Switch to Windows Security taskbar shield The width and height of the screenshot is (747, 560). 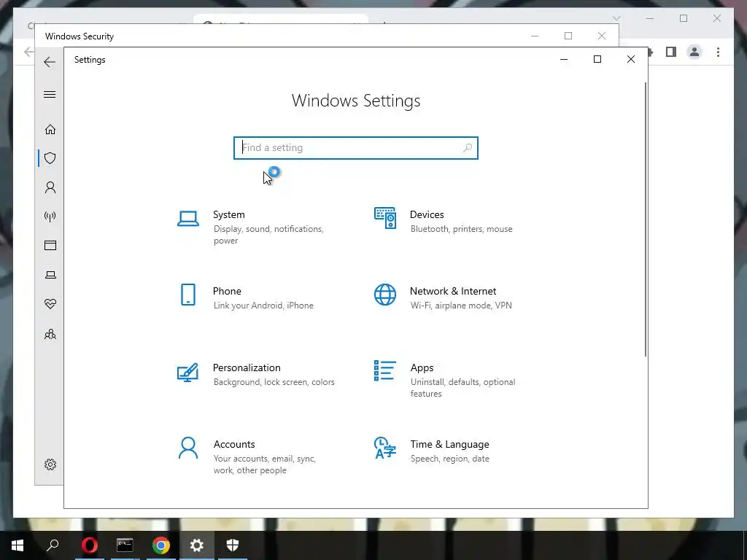pos(233,545)
